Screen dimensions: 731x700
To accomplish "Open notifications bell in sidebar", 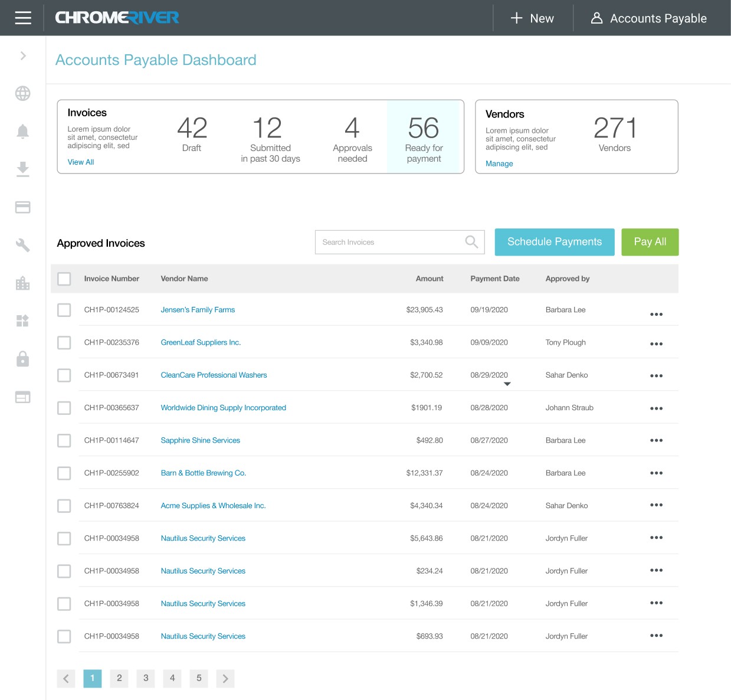I will point(23,132).
